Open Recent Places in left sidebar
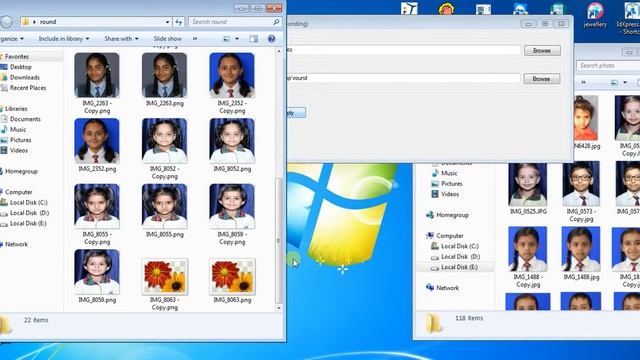This screenshot has height=360, width=640. pyautogui.click(x=28, y=88)
